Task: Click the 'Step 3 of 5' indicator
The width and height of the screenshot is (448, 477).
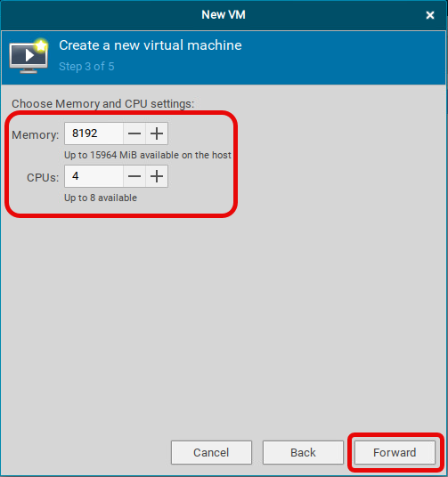Action: [86, 67]
